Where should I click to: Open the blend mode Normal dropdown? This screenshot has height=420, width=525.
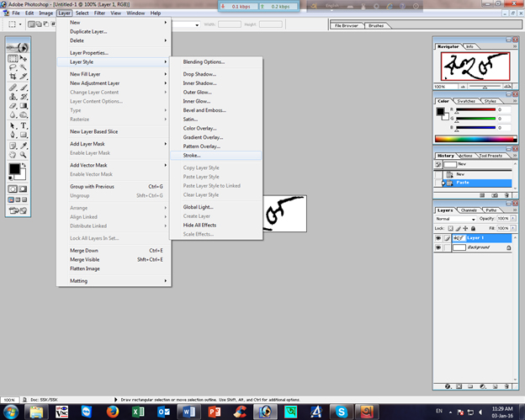point(455,219)
